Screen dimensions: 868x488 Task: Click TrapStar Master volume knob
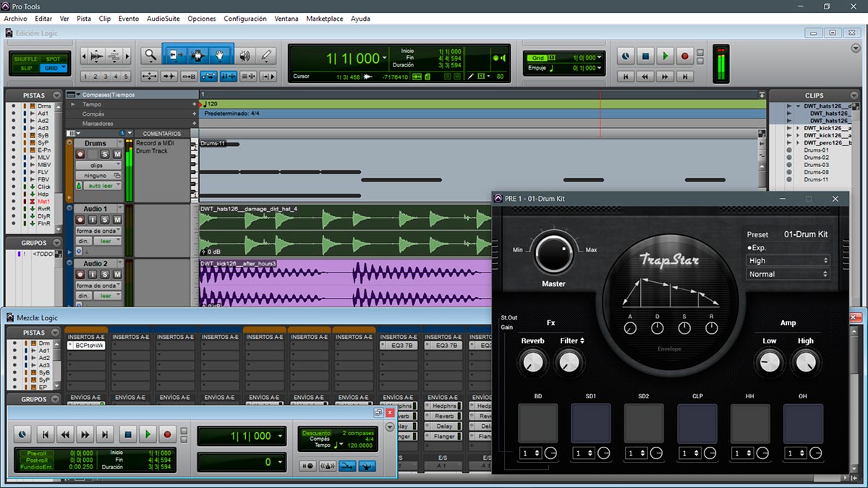tap(553, 254)
